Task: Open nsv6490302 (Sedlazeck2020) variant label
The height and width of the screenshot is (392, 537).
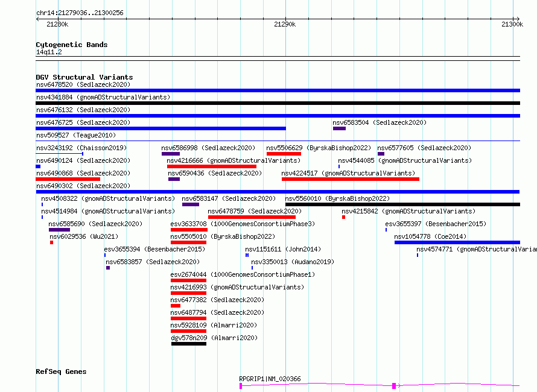Action: pos(83,186)
